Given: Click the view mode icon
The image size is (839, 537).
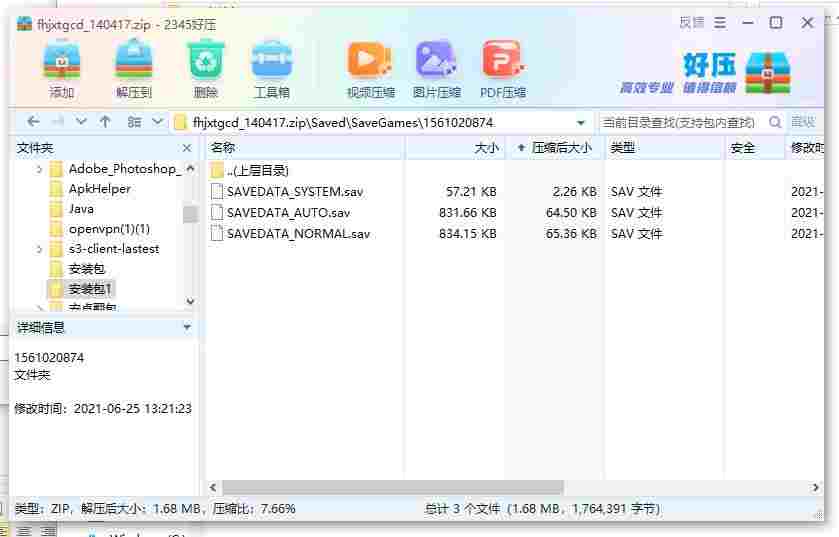Looking at the screenshot, I should (134, 122).
